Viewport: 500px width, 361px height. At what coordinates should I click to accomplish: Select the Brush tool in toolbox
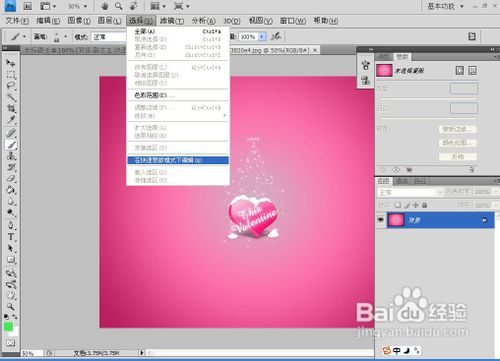point(11,144)
